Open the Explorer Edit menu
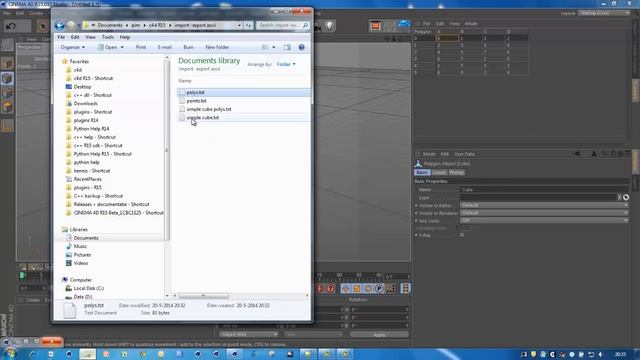Screen dimensions: 640x360 coord(75,37)
